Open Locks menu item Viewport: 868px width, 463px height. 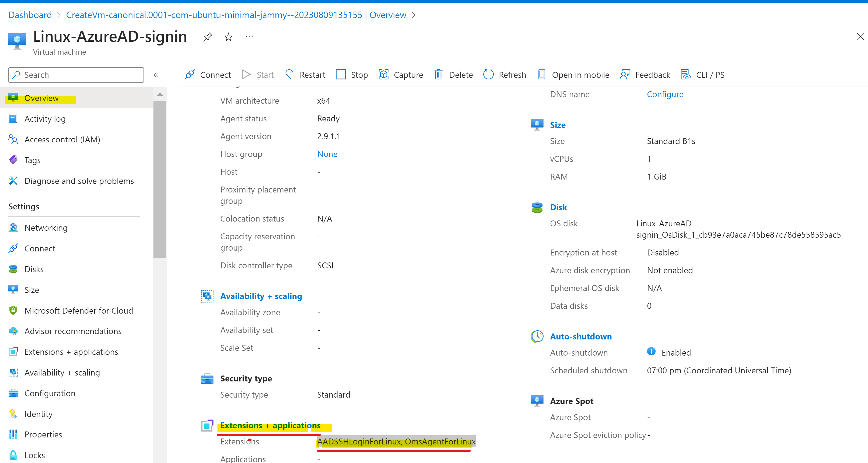pyautogui.click(x=76, y=455)
